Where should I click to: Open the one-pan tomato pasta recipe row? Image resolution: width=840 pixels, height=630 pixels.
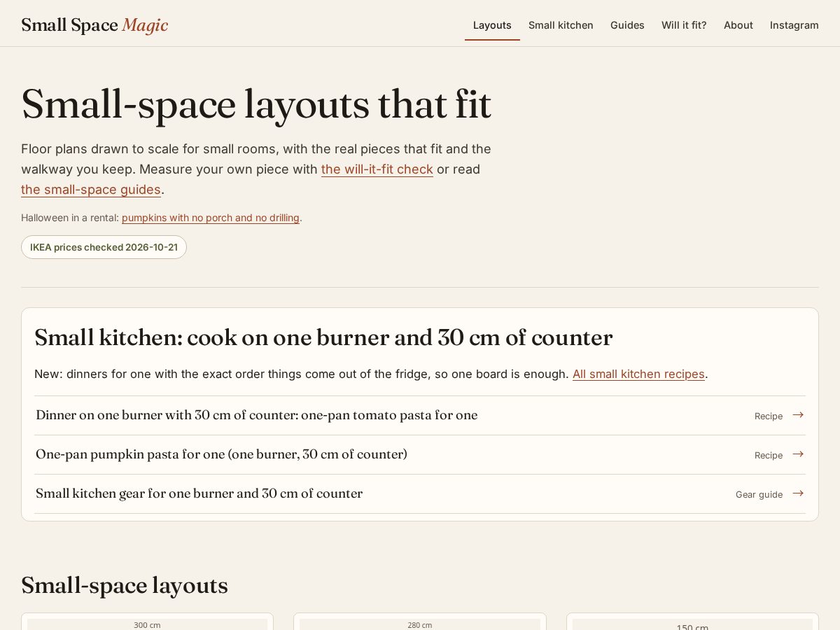pyautogui.click(x=420, y=415)
